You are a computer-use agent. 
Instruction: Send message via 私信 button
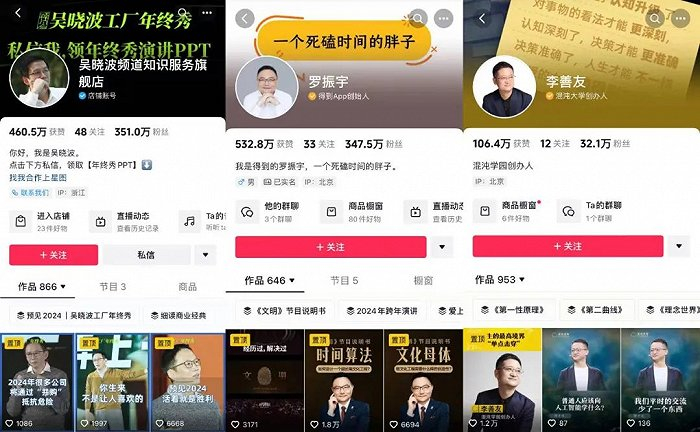pyautogui.click(x=146, y=255)
